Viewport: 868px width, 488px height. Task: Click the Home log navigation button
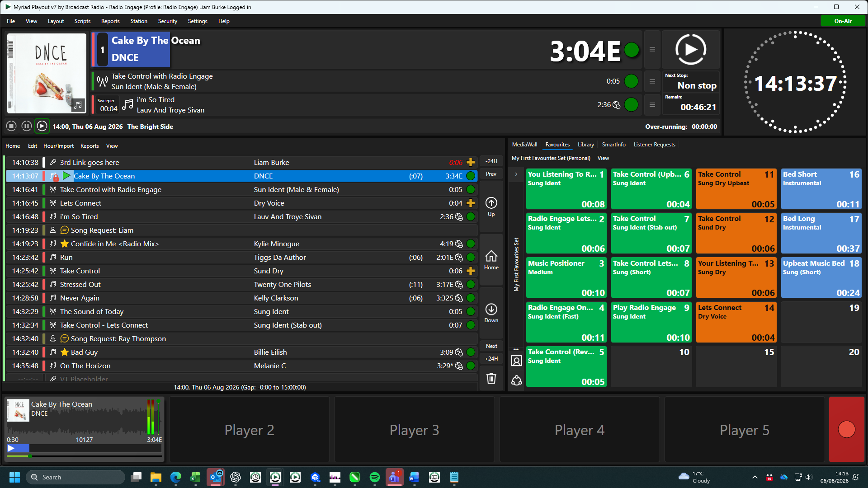491,260
